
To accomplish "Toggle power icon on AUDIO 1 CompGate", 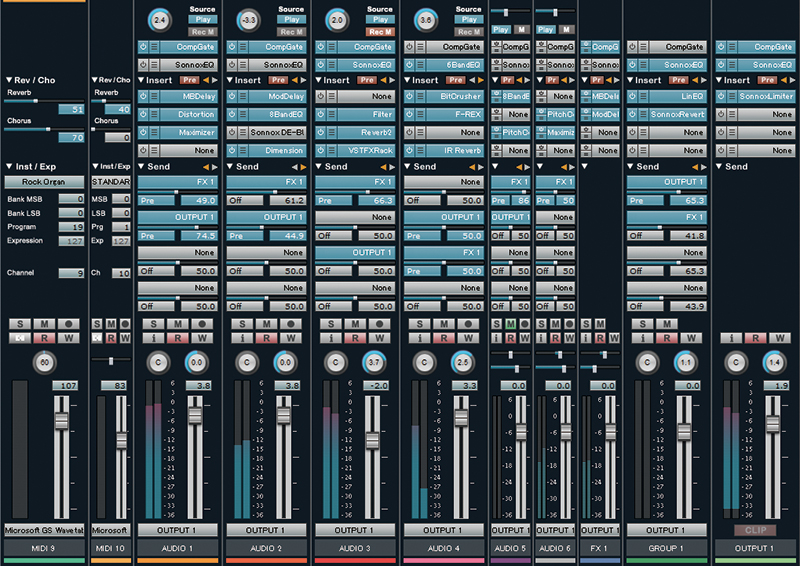I will [x=143, y=47].
